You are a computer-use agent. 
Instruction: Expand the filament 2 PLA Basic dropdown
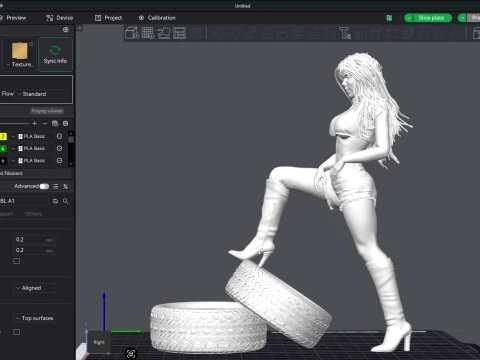[x=32, y=136]
